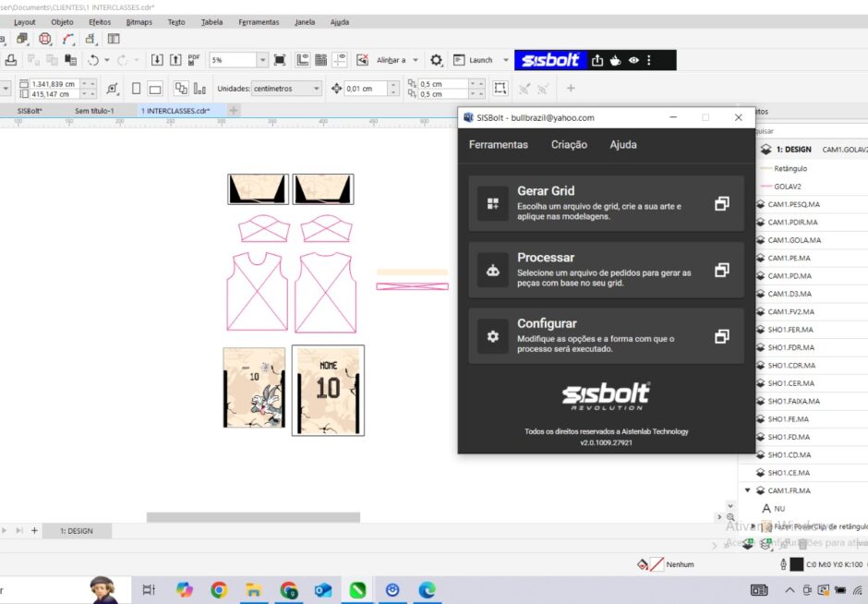Open the Unidades centímetros dropdown
The width and height of the screenshot is (868, 604).
pos(286,89)
